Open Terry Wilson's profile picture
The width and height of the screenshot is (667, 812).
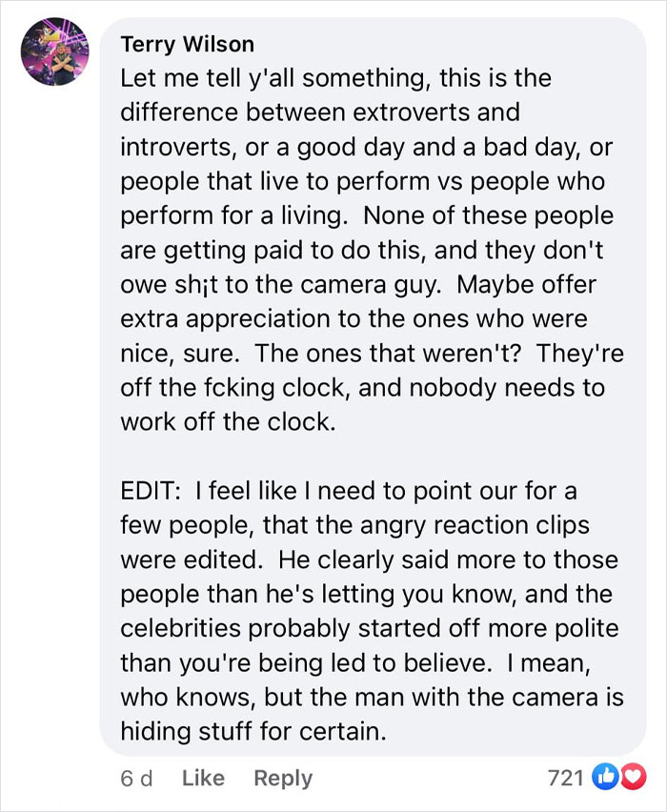click(54, 52)
